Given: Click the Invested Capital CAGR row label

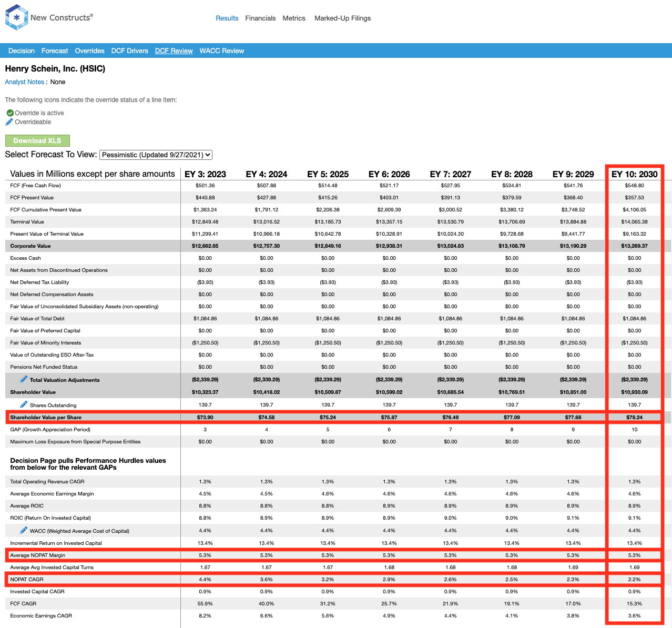Looking at the screenshot, I should (37, 592).
